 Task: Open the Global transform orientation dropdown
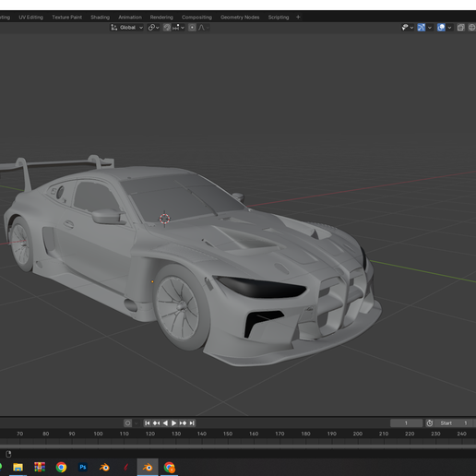coord(127,28)
